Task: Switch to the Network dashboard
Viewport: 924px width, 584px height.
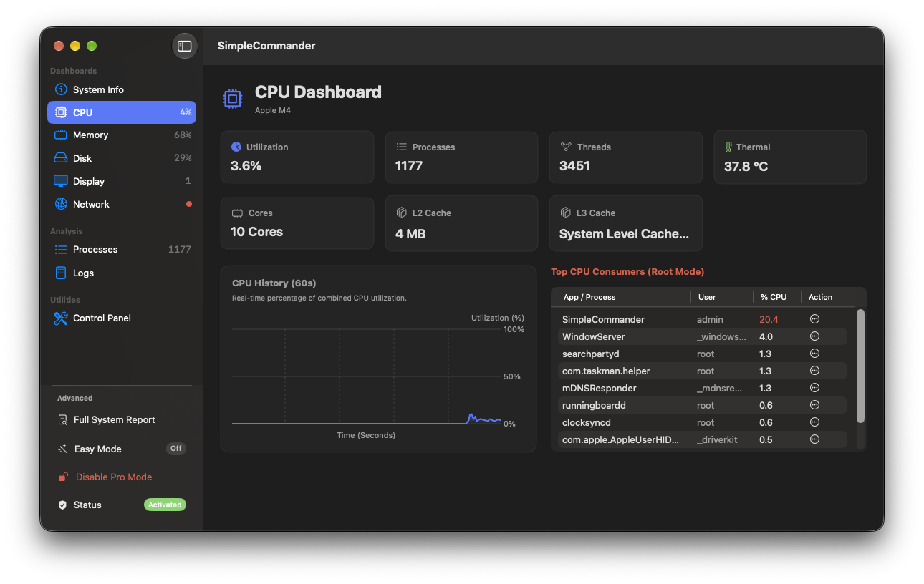Action: 122,204
